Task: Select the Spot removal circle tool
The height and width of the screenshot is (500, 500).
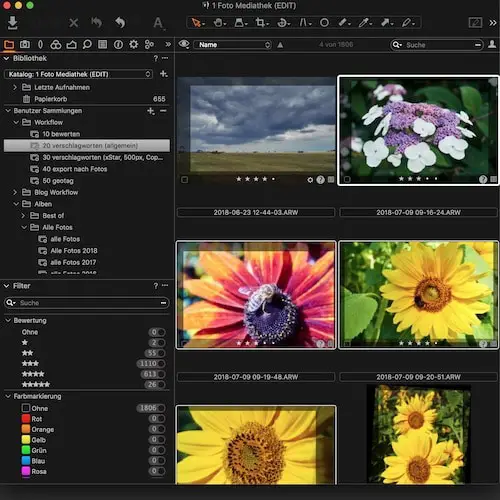Action: [x=324, y=23]
